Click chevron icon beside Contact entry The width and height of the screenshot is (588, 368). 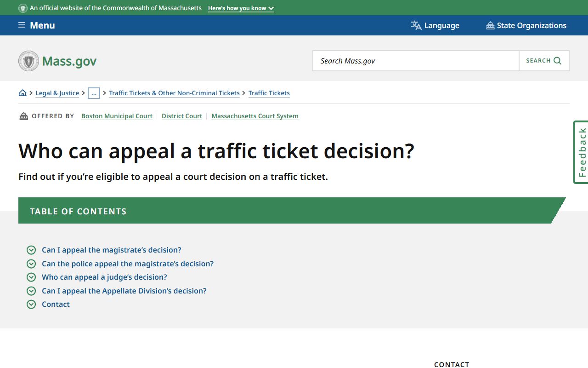tap(31, 305)
